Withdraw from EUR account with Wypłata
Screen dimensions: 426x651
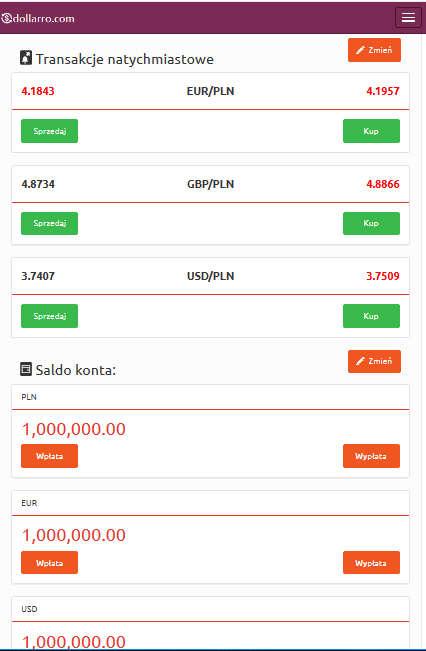point(371,563)
